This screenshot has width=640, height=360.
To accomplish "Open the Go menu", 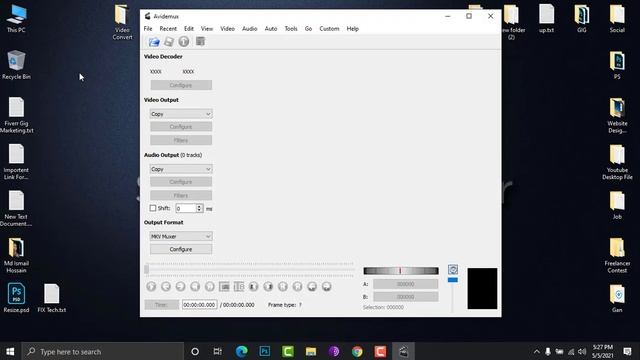I will pyautogui.click(x=308, y=29).
